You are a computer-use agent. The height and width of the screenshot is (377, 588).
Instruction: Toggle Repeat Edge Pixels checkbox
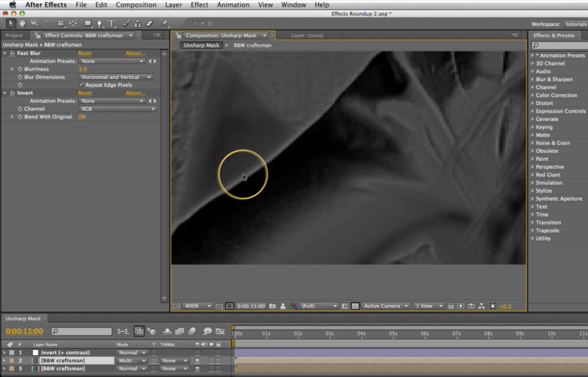[x=81, y=85]
